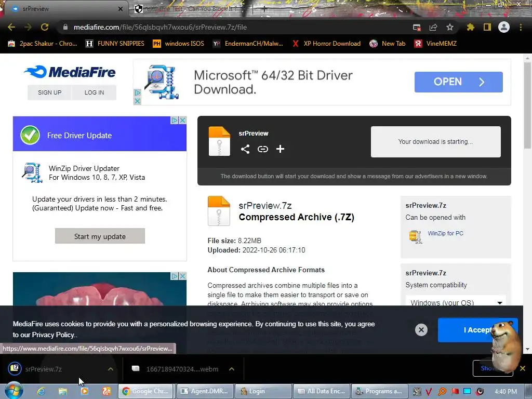This screenshot has width=532, height=399.
Task: Click the mediafire.com address bar URL
Action: [160, 27]
